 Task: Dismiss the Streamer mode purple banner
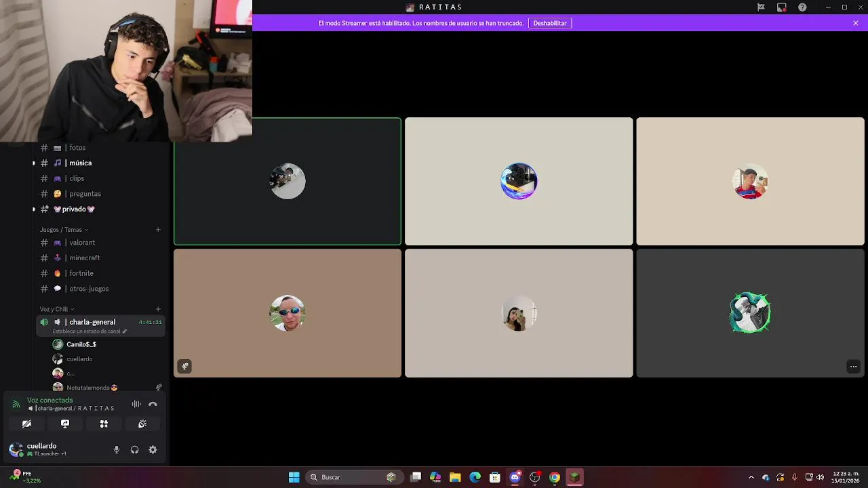tap(856, 23)
